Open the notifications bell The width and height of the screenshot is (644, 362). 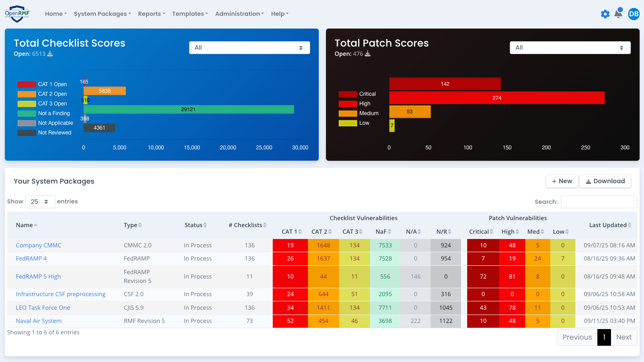[x=618, y=14]
